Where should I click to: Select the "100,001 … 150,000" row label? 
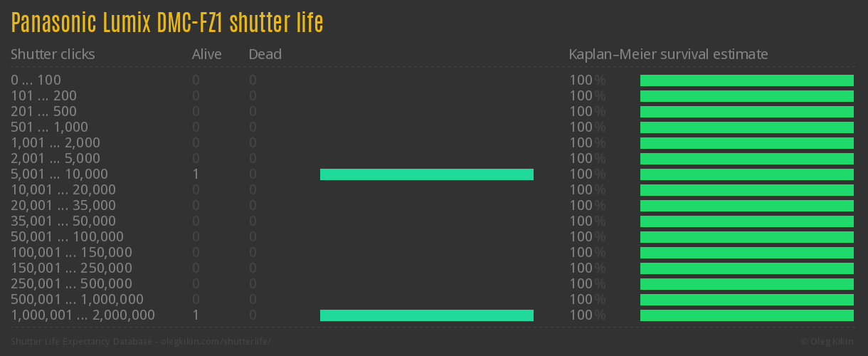point(71,253)
